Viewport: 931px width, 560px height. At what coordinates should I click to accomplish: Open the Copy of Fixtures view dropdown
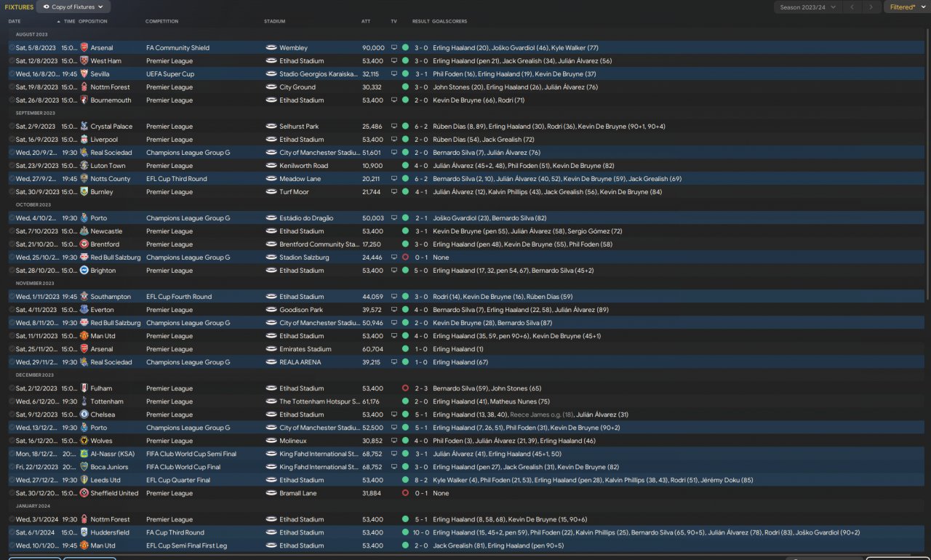pos(73,7)
